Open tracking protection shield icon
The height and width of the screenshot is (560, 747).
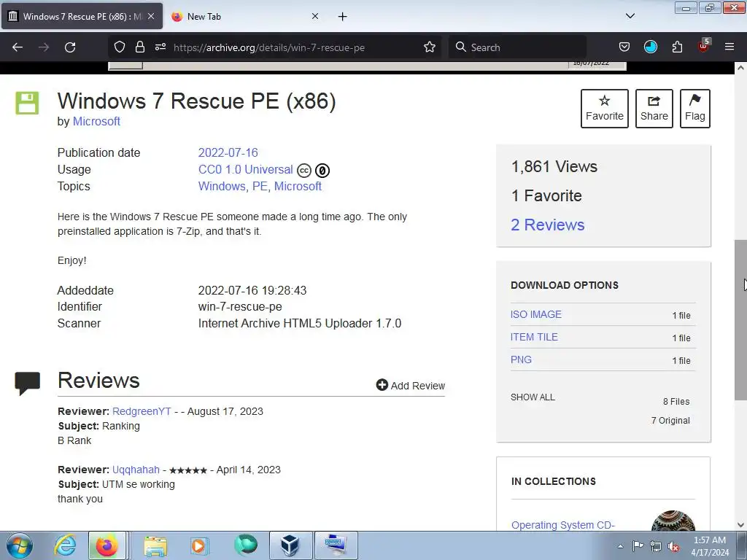click(120, 47)
